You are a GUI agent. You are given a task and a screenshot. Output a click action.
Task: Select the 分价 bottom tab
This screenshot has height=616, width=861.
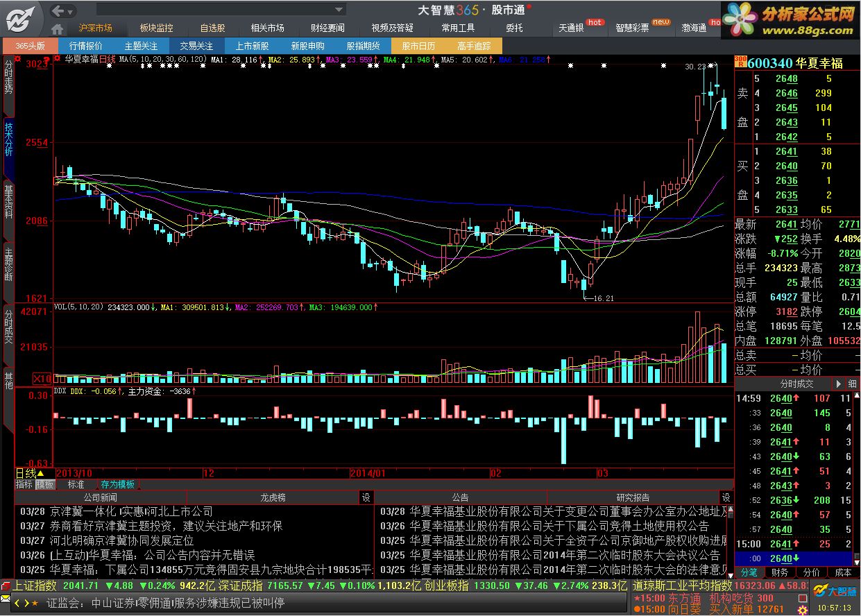[811, 572]
